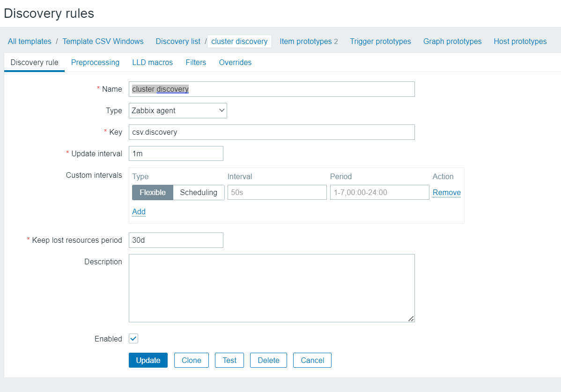This screenshot has height=392, width=561.
Task: Click the Discovery rules page heading
Action: (49, 13)
